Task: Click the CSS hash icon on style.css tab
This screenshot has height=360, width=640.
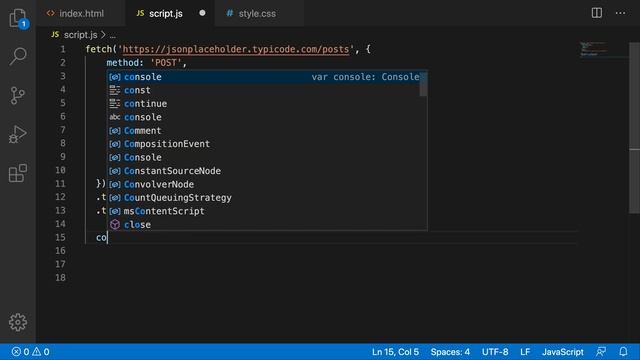Action: (230, 13)
